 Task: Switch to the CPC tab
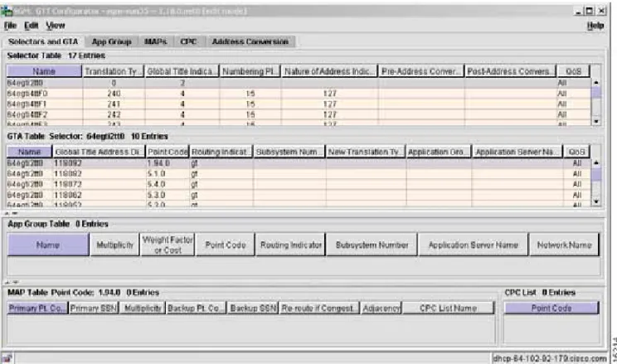(188, 41)
